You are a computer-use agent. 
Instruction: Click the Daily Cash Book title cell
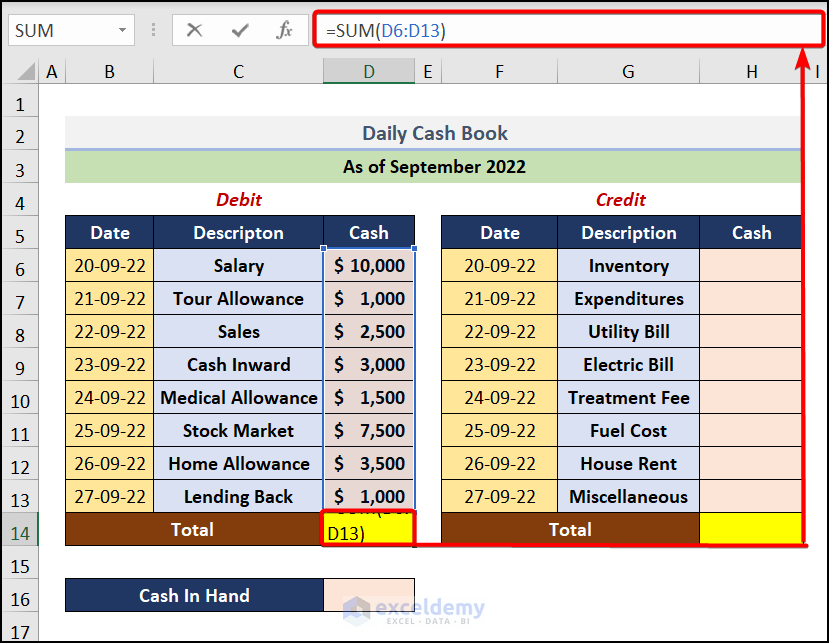pyautogui.click(x=434, y=133)
